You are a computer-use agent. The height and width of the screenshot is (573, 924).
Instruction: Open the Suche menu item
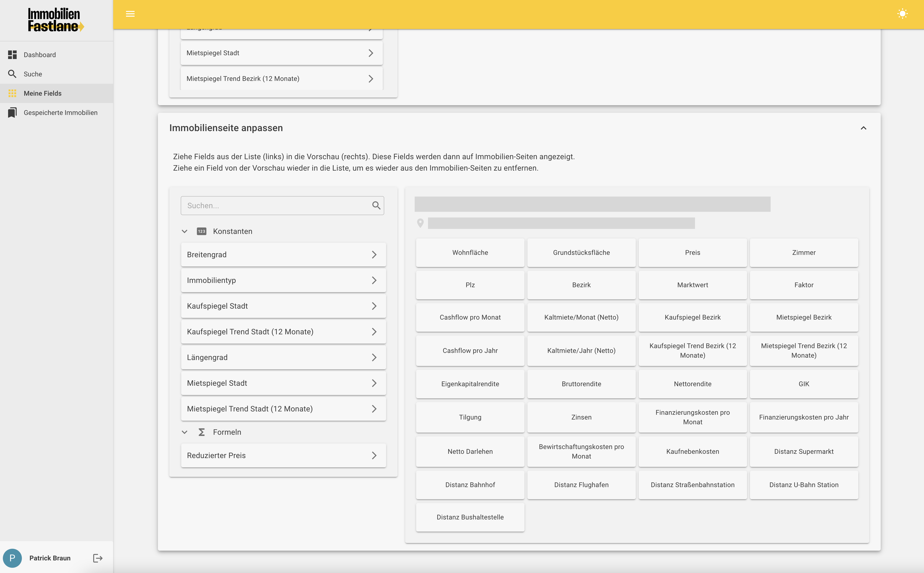click(x=33, y=74)
